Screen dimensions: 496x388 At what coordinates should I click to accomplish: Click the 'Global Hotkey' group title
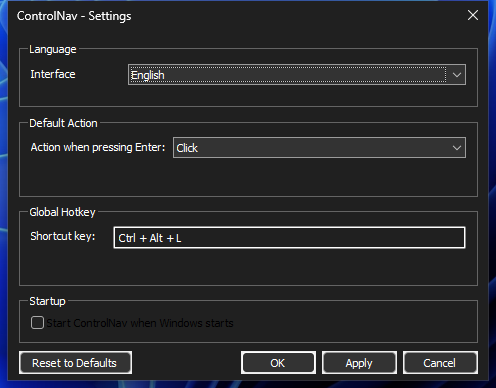pos(62,212)
